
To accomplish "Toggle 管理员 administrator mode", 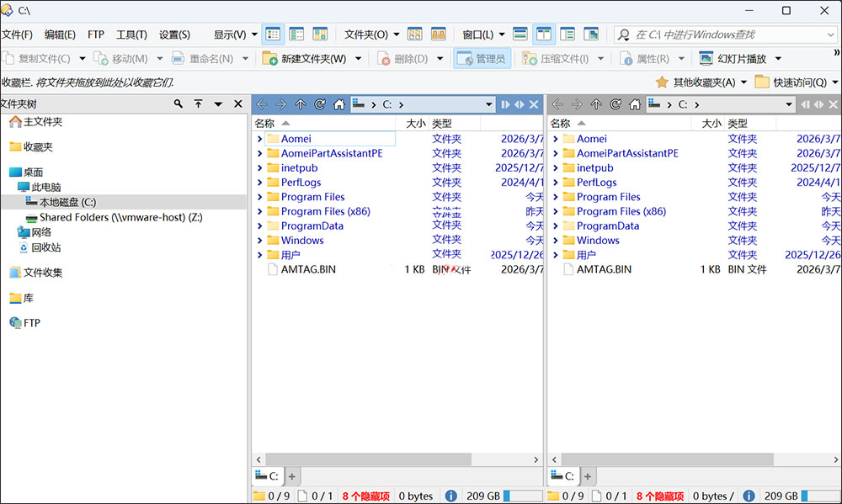I will (482, 59).
